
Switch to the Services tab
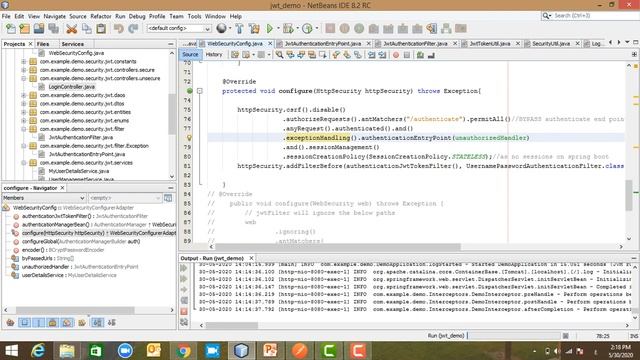73,44
